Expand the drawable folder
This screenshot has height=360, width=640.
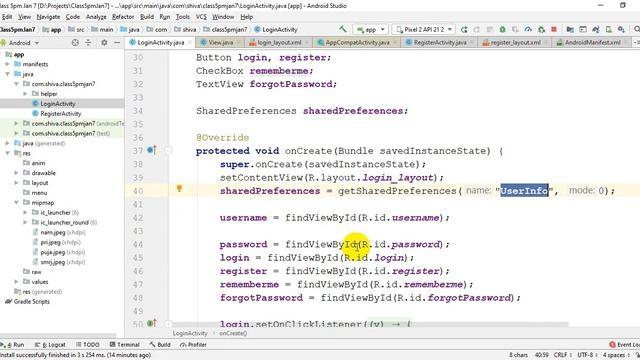[x=17, y=173]
